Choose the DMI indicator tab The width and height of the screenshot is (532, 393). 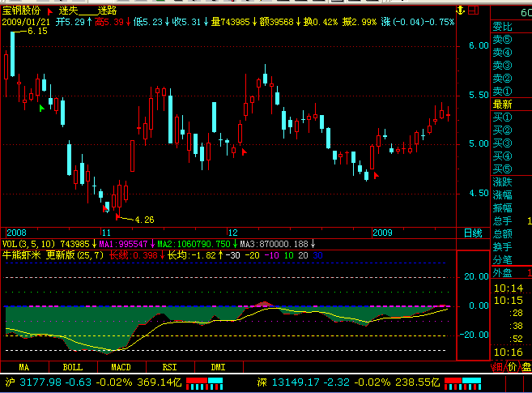(218, 367)
